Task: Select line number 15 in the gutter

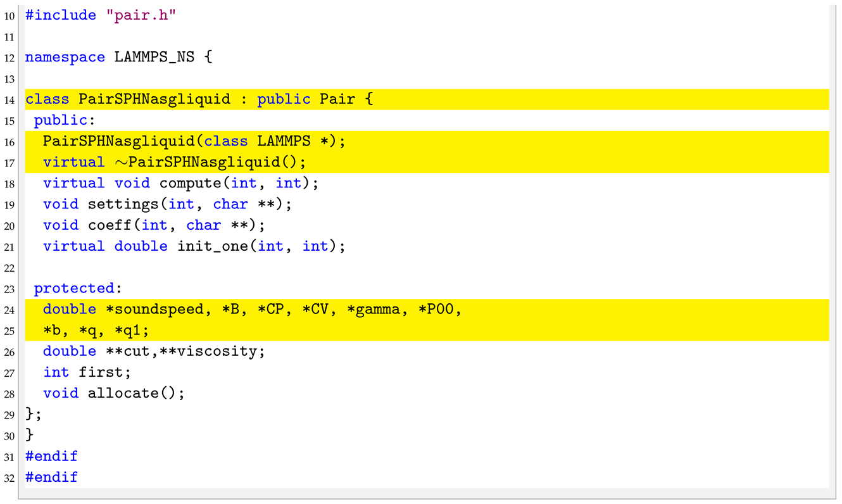Action: (x=9, y=120)
